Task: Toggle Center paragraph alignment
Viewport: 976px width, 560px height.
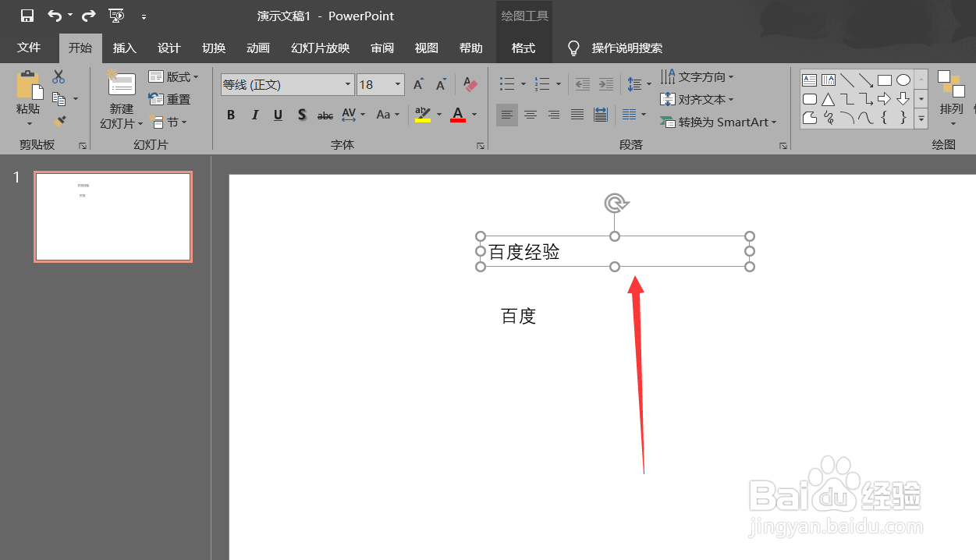Action: [x=531, y=115]
